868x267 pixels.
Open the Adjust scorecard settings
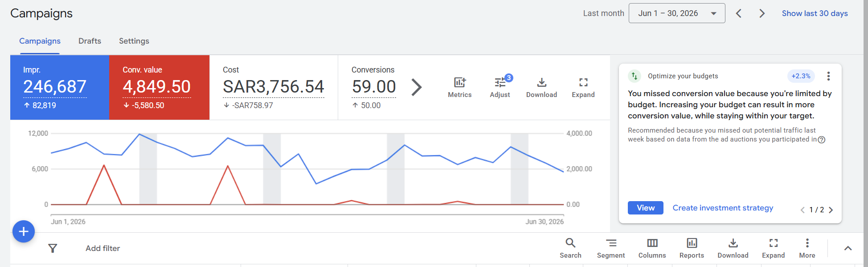tap(500, 87)
